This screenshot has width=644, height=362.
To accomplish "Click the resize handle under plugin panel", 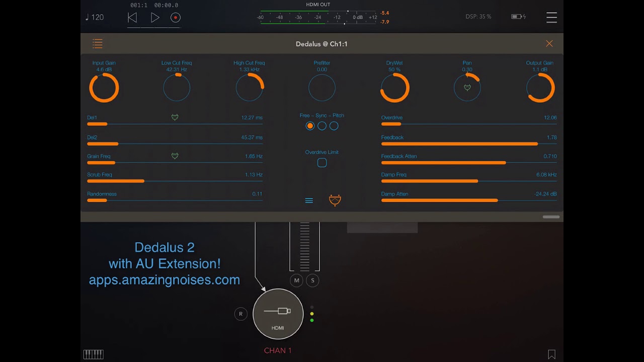I will (551, 217).
